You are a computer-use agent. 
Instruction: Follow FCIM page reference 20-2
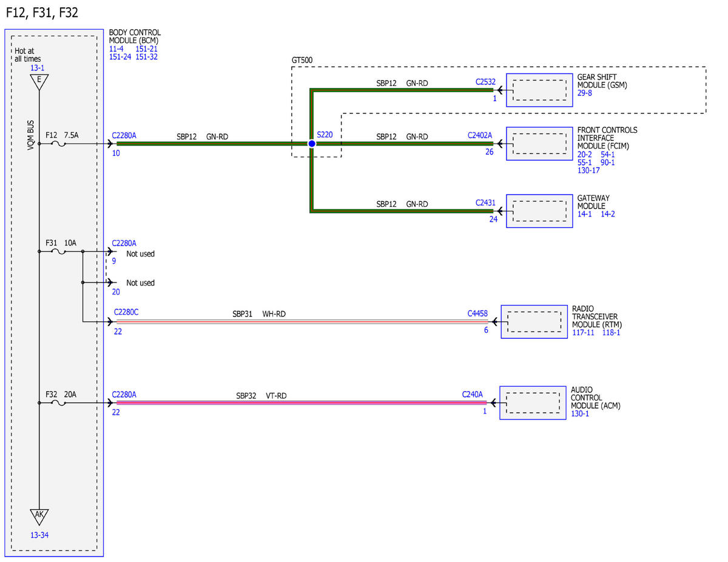point(585,155)
